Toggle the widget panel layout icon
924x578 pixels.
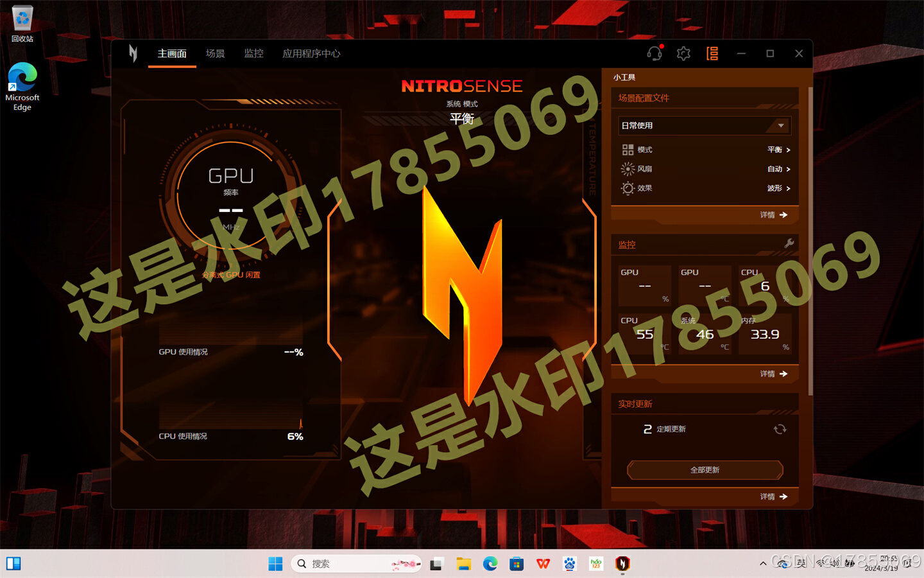pyautogui.click(x=712, y=53)
